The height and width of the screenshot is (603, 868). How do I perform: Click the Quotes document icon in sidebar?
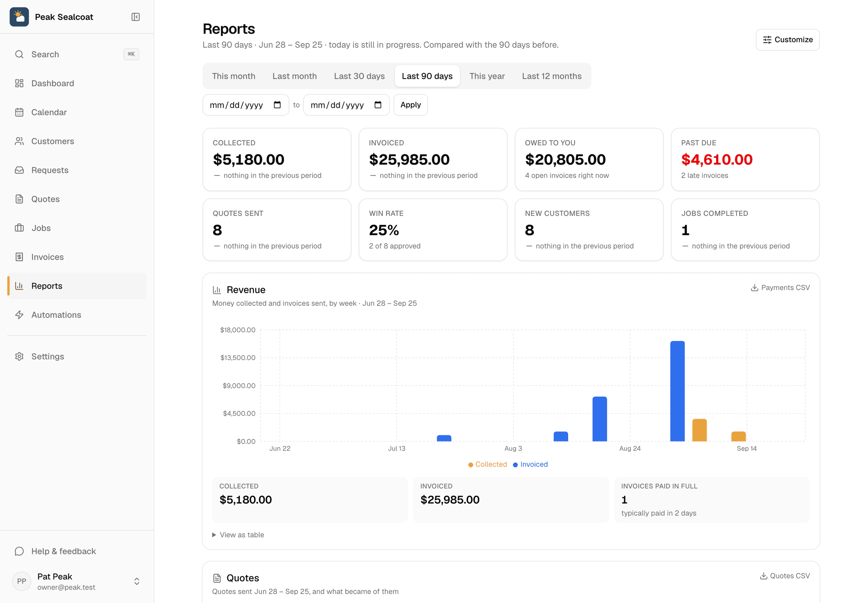(x=19, y=199)
